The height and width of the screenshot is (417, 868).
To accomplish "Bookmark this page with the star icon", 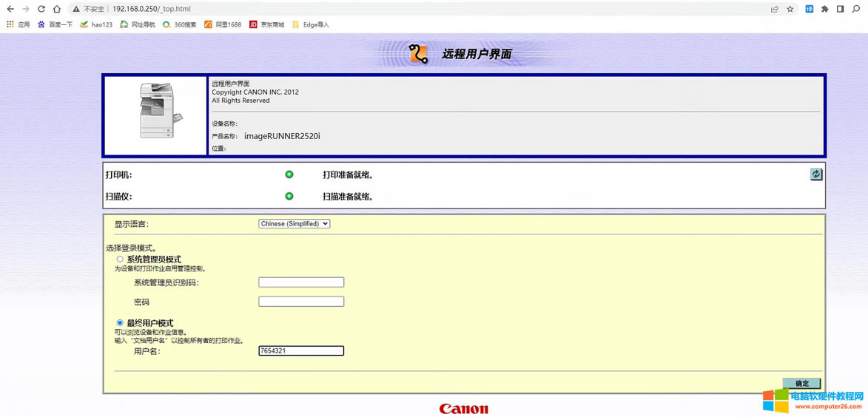I will 790,9.
